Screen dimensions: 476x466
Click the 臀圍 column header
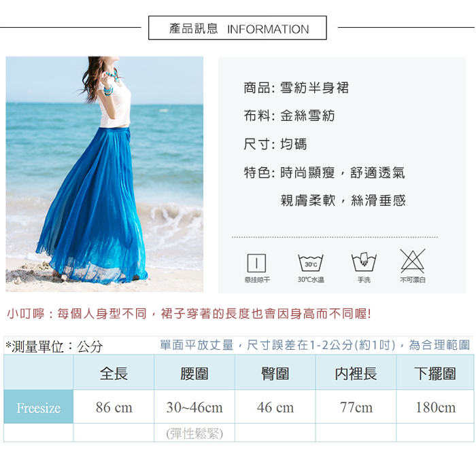click(275, 373)
